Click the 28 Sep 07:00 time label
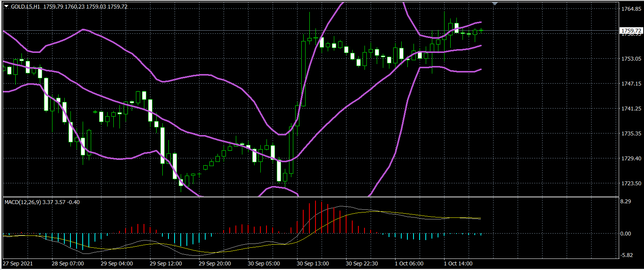Viewport: 644px width, 270px height. click(x=68, y=263)
